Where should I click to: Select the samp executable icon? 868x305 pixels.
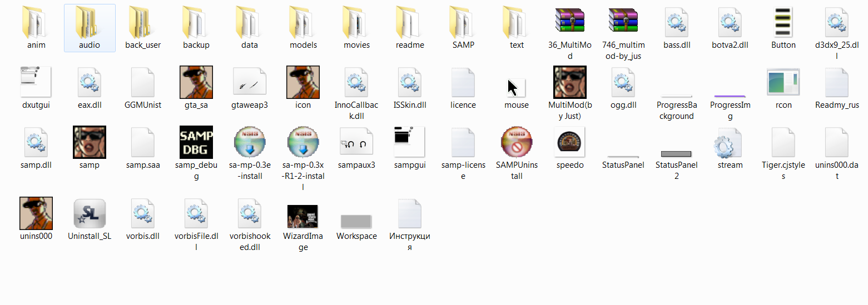coord(90,142)
